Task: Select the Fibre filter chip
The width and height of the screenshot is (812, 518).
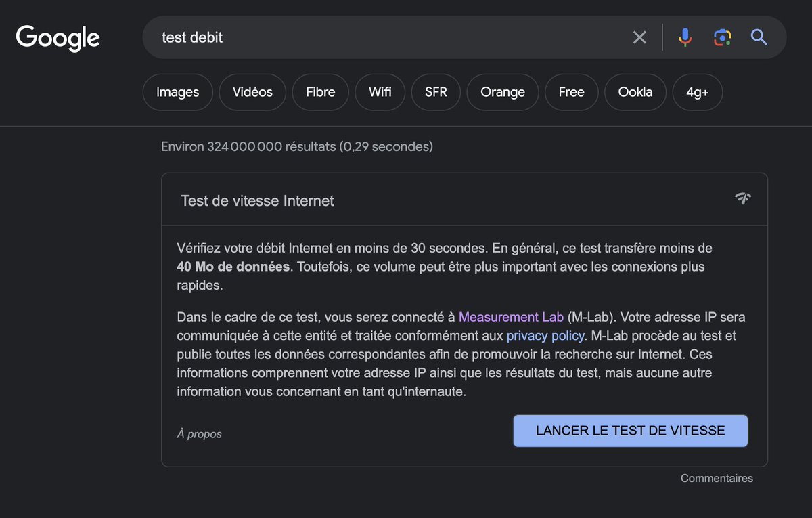Action: pos(321,92)
